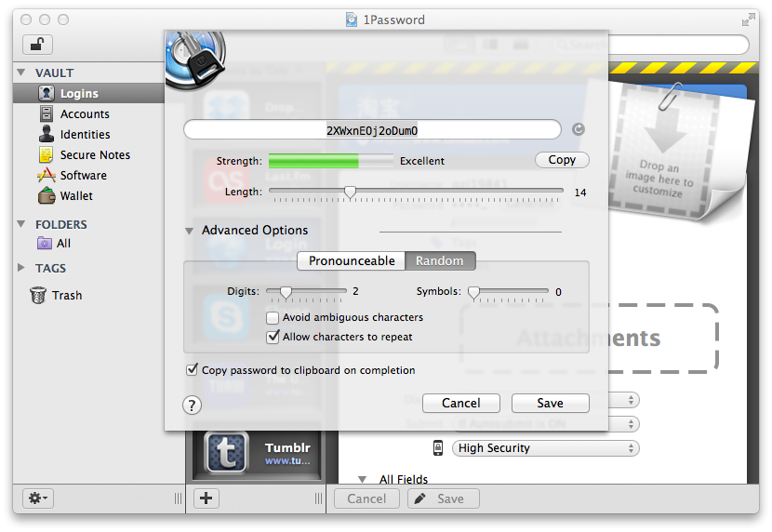Click the bottom toolbar Cancel button
The height and width of the screenshot is (532, 772).
(x=366, y=499)
